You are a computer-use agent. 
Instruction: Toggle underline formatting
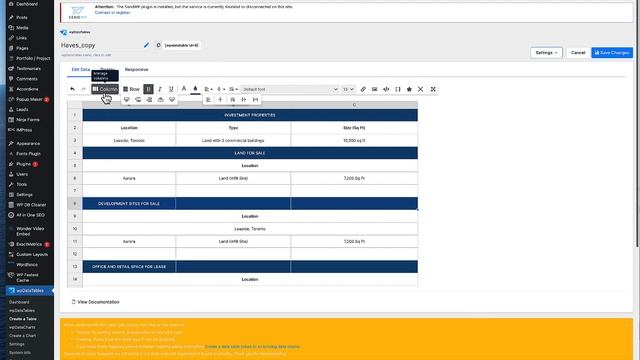tap(171, 89)
